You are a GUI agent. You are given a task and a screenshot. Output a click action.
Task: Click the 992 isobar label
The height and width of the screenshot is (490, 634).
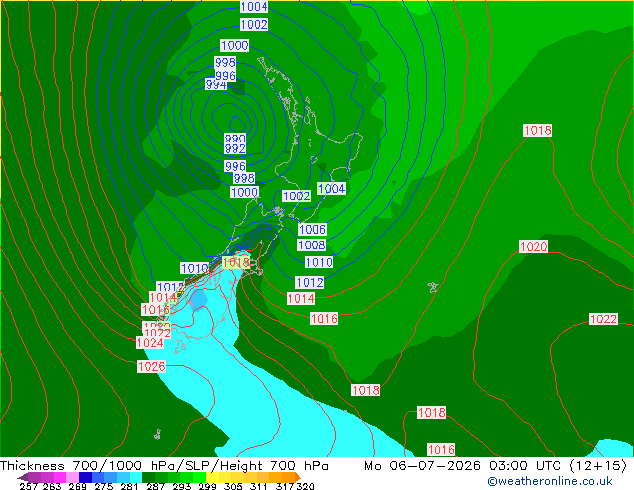tap(235, 148)
